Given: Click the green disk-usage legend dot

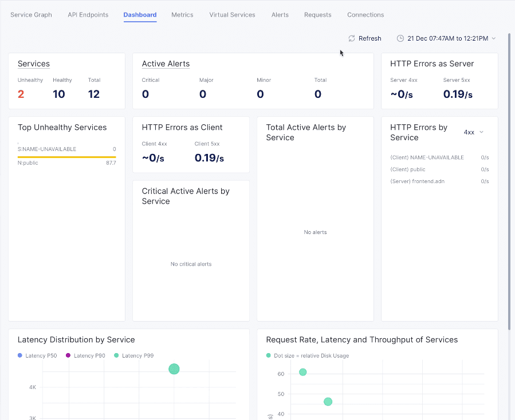Looking at the screenshot, I should [268, 355].
